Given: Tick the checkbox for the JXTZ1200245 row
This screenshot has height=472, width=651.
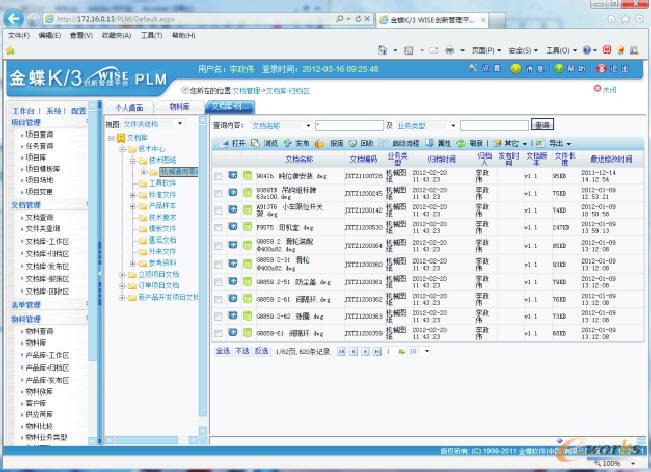Looking at the screenshot, I should coord(218,193).
